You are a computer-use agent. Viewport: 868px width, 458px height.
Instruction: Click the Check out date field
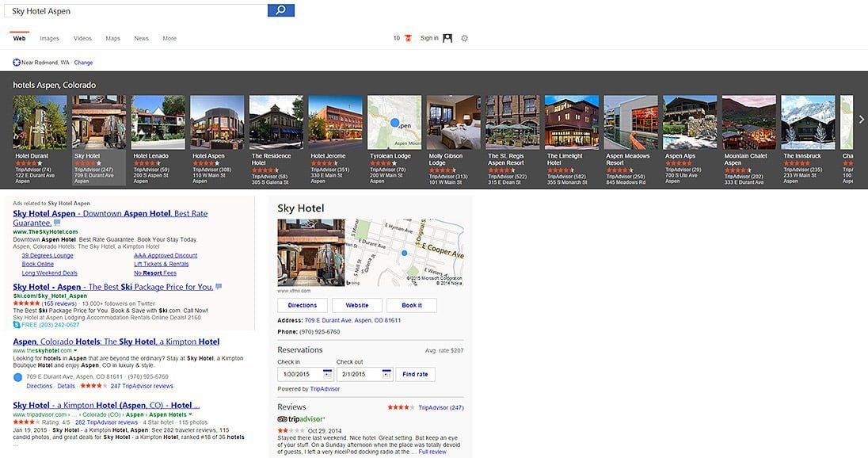364,374
